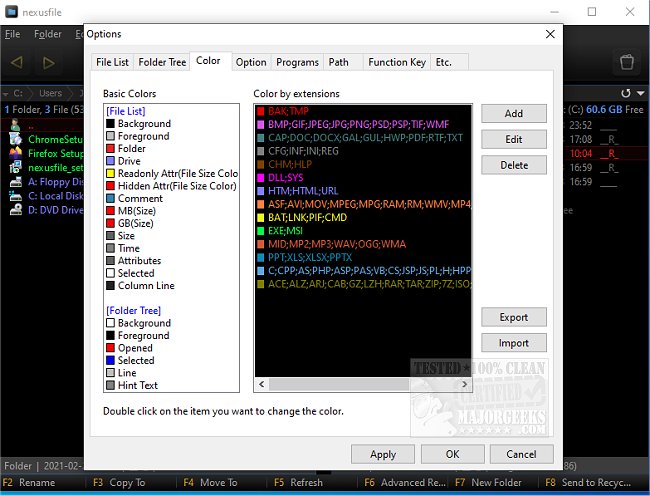Select the D: DVD Drive icon
650x496 pixels.
(15, 210)
